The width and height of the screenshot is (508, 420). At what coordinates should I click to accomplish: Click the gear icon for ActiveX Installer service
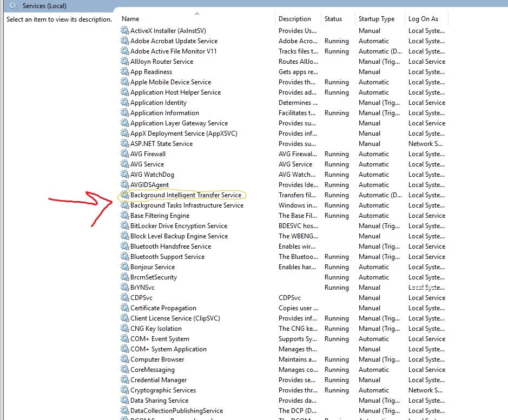tap(125, 30)
